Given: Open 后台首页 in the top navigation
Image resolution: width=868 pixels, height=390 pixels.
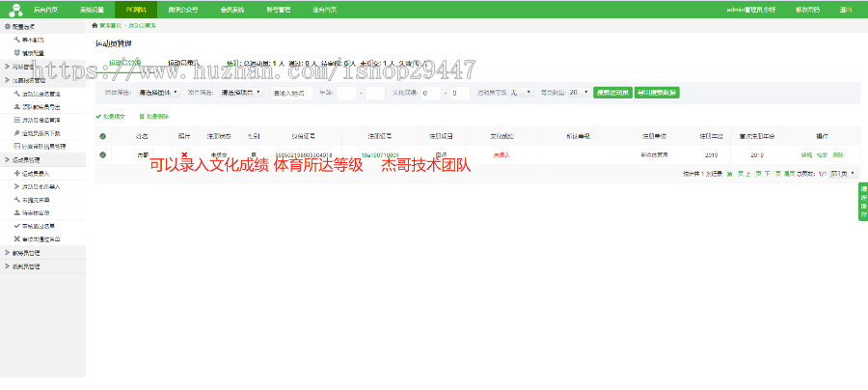Looking at the screenshot, I should 45,10.
